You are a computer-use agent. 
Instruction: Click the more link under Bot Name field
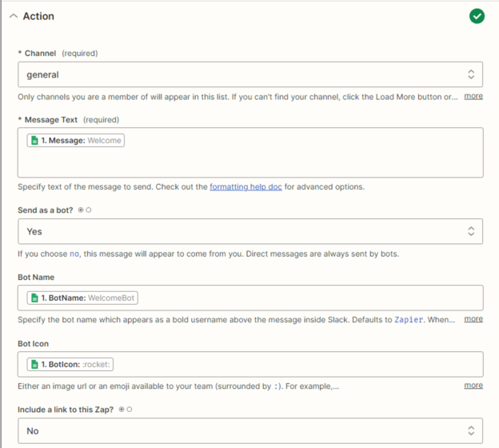coord(473,318)
